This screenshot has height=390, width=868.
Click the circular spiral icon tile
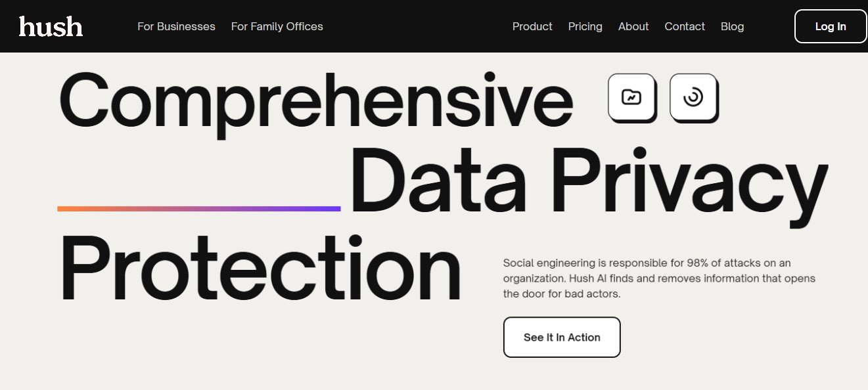coord(693,97)
